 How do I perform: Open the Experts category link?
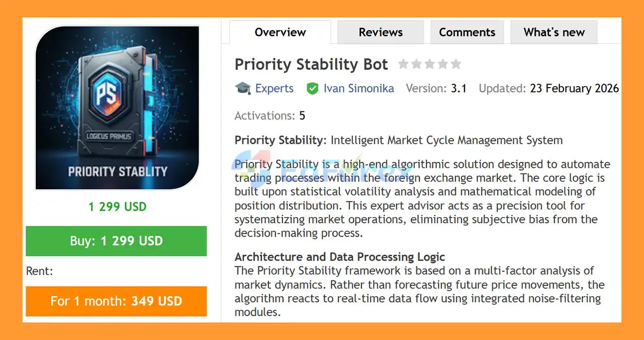[x=274, y=89]
